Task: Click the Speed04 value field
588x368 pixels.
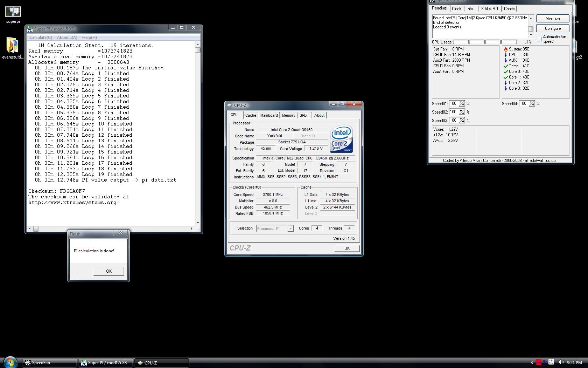Action: [524, 103]
